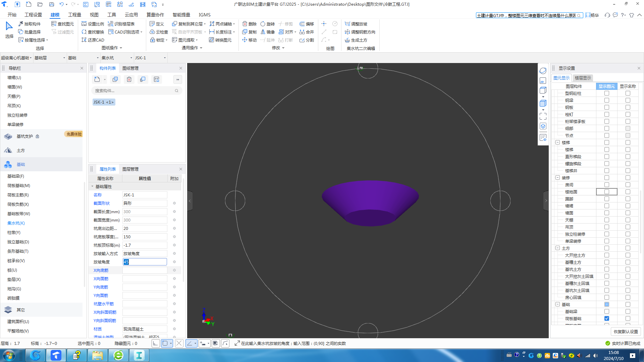Click the orbit rotate icon beside viewport

click(x=543, y=71)
